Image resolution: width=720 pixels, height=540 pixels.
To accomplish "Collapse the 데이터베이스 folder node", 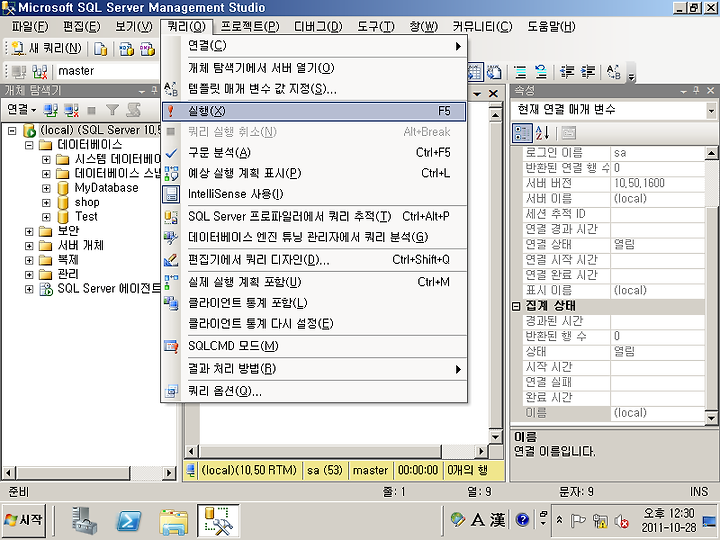I will point(29,145).
